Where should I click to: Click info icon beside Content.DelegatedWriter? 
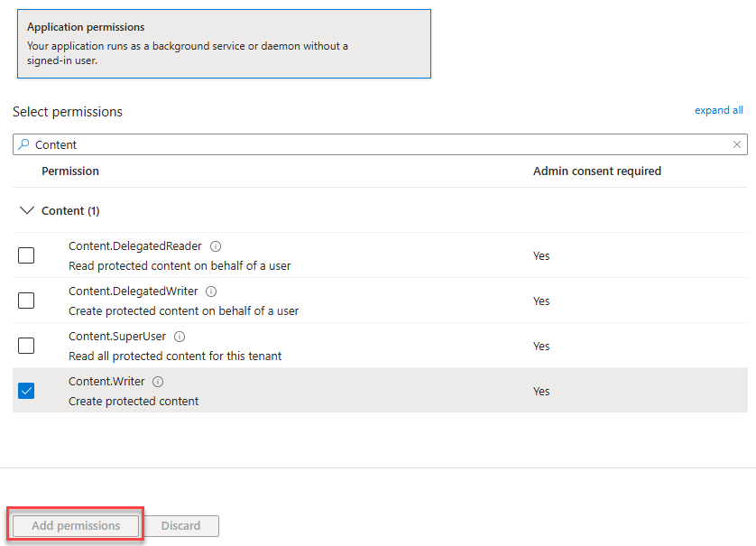pos(211,292)
